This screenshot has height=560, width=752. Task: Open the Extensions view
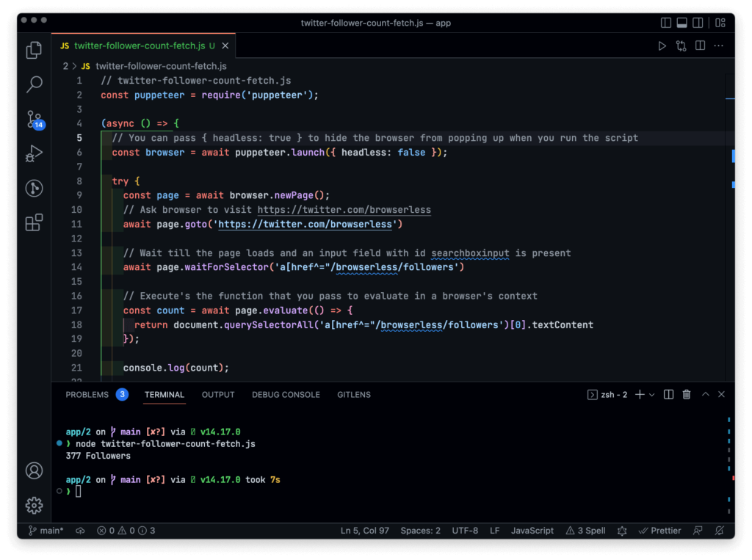34,222
